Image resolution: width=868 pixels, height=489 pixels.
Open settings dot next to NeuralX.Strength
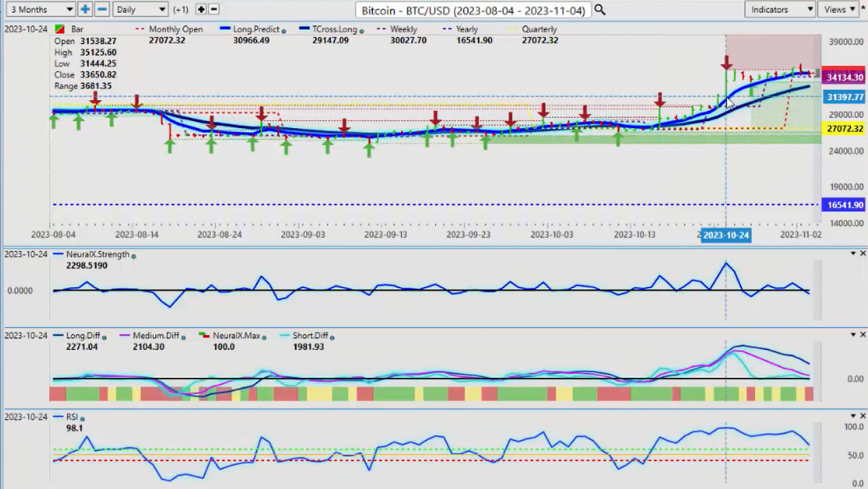[133, 256]
